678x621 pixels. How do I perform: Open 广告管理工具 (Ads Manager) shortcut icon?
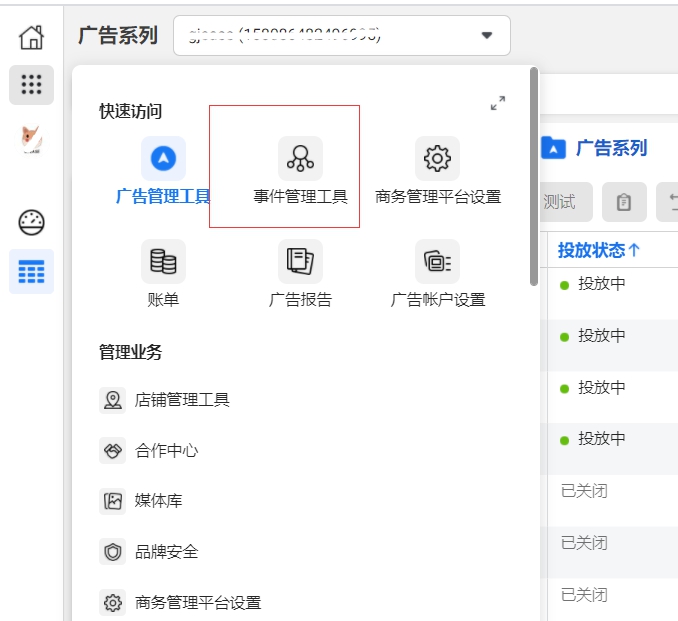(x=163, y=159)
